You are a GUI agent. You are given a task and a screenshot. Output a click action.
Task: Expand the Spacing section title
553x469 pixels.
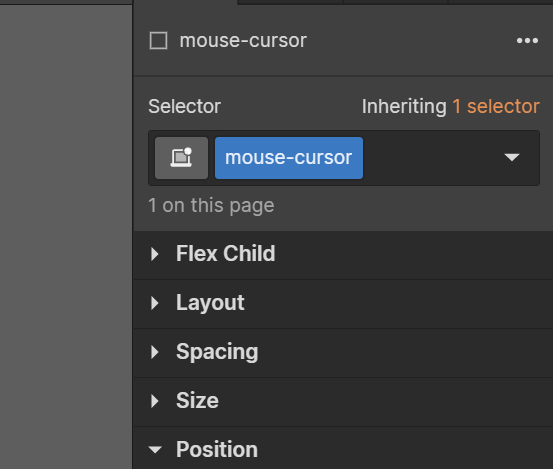[x=217, y=352]
